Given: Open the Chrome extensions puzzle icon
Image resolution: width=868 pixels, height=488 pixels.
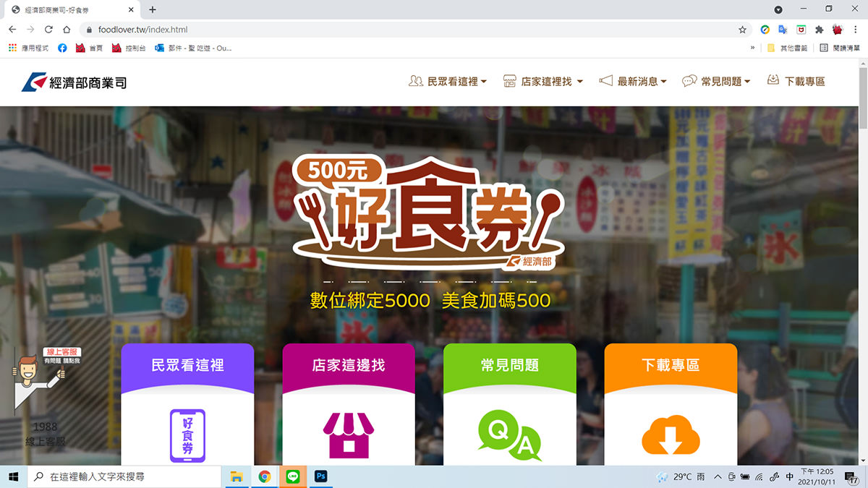Looking at the screenshot, I should coord(820,30).
